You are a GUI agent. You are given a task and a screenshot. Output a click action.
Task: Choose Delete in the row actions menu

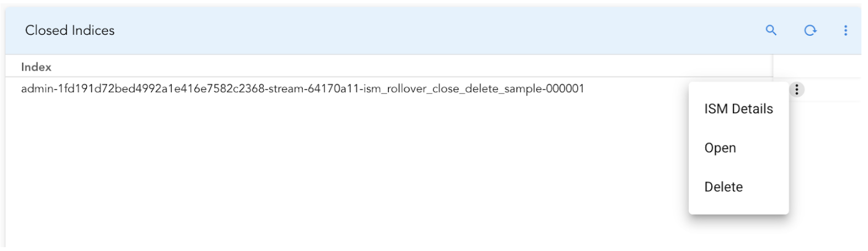point(723,187)
